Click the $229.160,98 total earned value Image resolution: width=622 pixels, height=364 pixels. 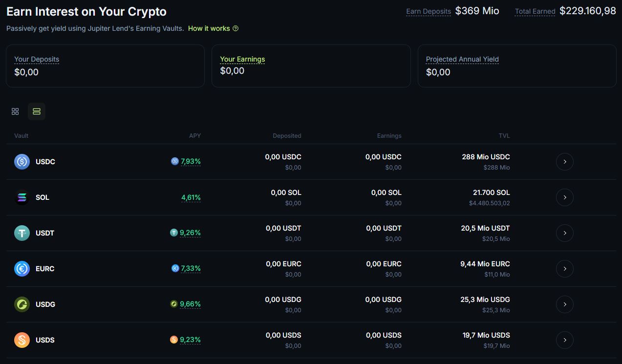tap(588, 11)
